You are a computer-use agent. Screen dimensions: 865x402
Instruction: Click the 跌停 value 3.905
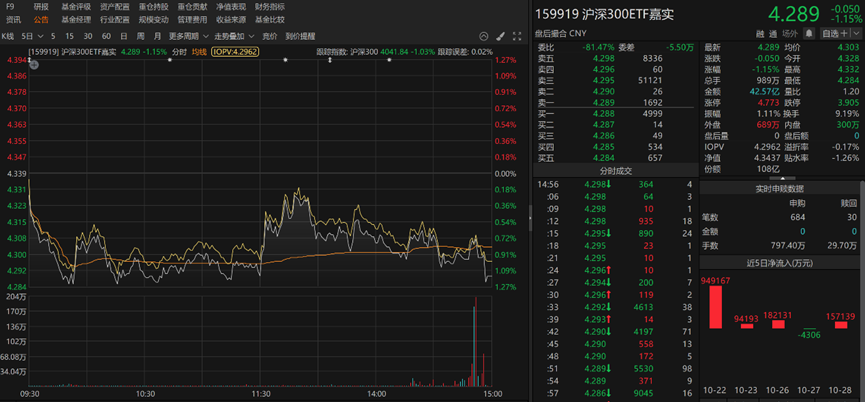coord(849,102)
